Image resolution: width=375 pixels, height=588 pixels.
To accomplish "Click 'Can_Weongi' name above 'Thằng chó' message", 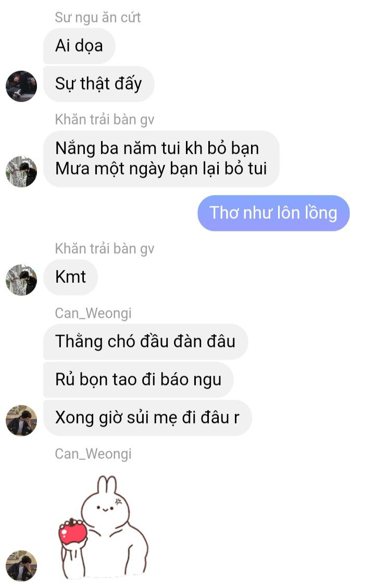I will pos(93,313).
